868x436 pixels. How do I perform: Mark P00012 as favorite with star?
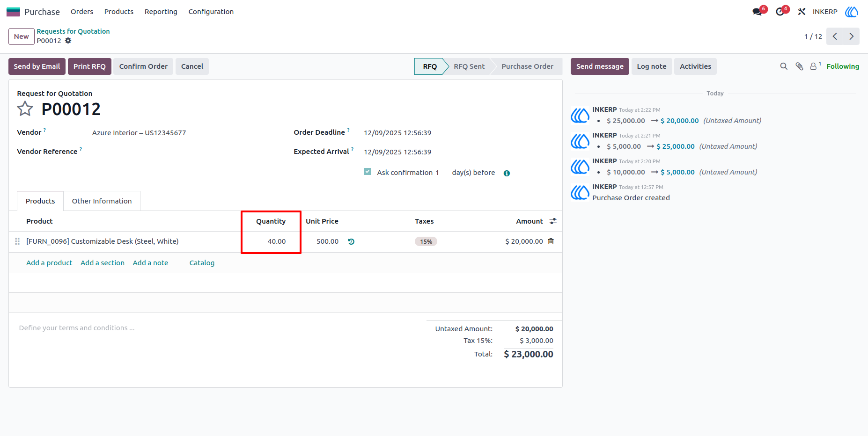[25, 109]
